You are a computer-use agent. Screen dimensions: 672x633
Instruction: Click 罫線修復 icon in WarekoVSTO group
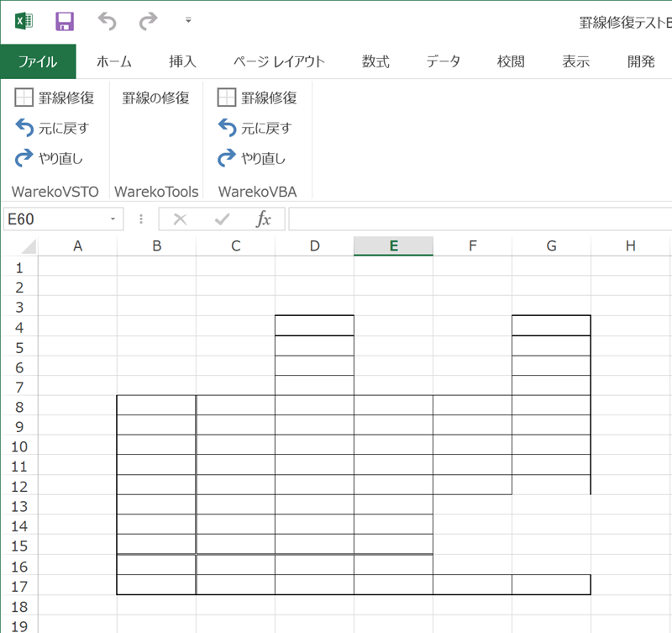[24, 98]
